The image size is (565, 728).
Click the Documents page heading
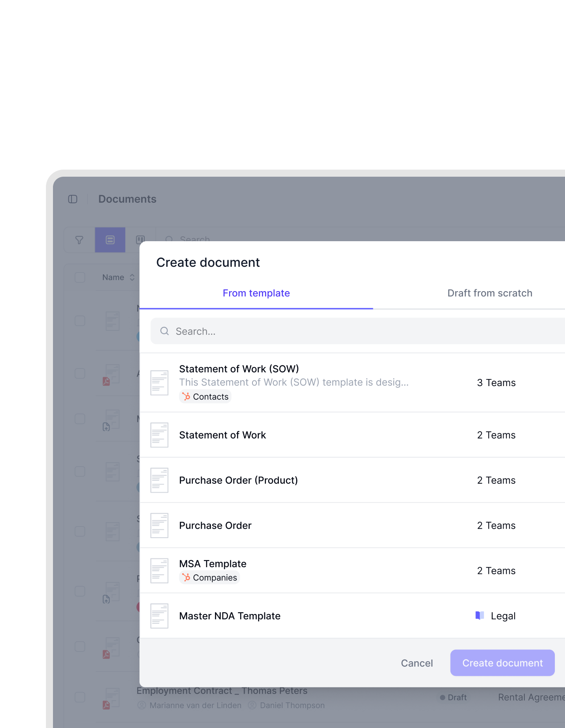click(x=128, y=199)
